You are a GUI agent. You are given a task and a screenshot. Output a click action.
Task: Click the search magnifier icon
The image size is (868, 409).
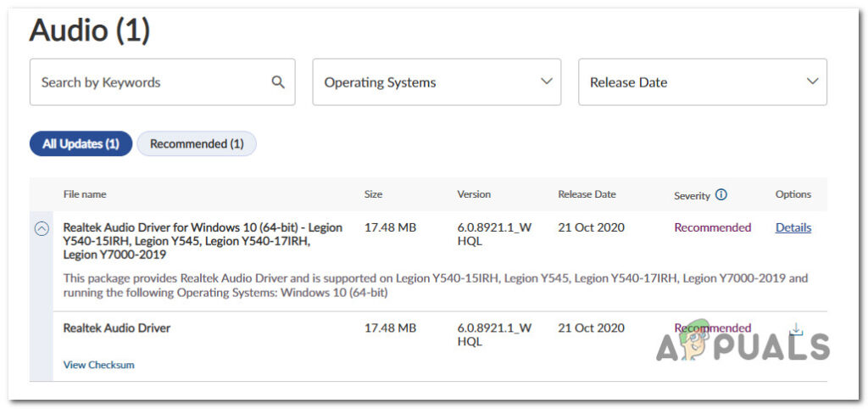pos(278,82)
